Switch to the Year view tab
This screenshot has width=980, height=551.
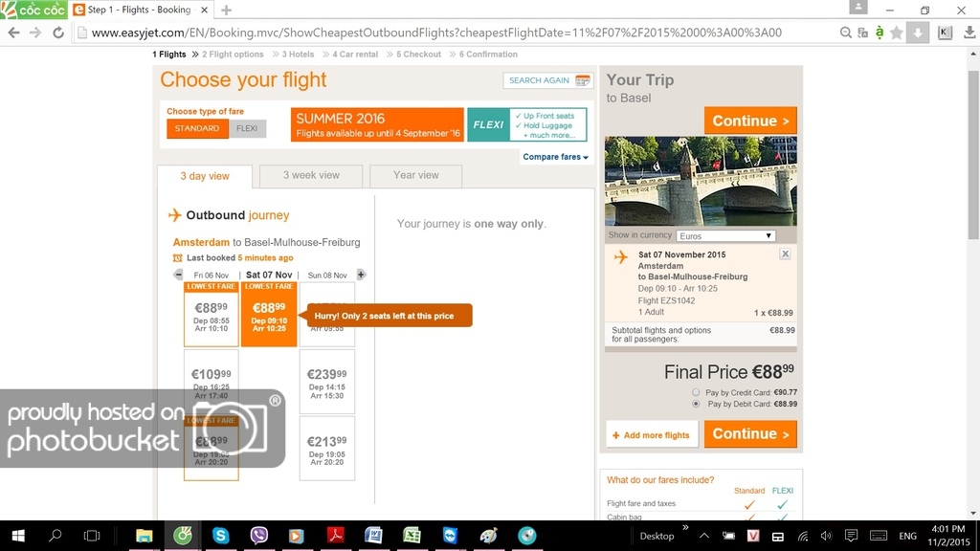pyautogui.click(x=416, y=176)
